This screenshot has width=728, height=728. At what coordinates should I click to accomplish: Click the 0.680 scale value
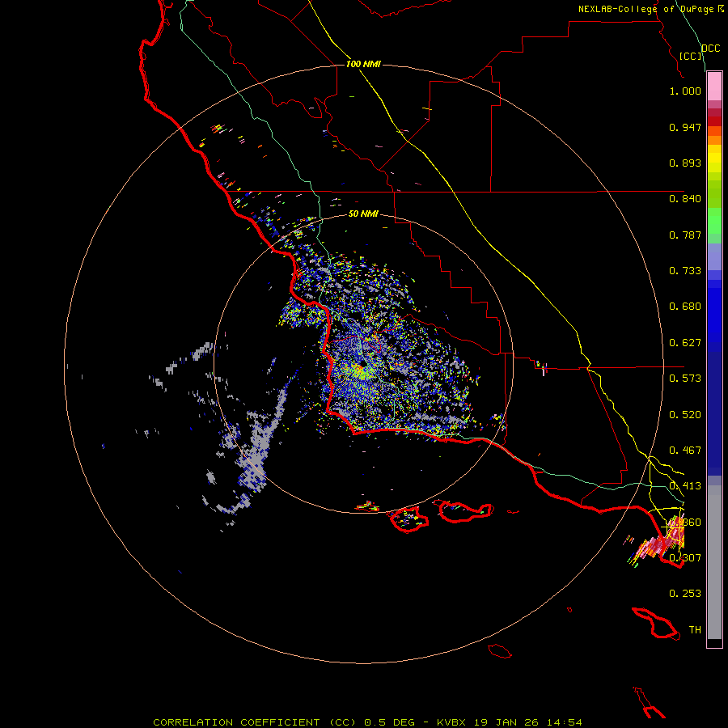click(x=685, y=307)
